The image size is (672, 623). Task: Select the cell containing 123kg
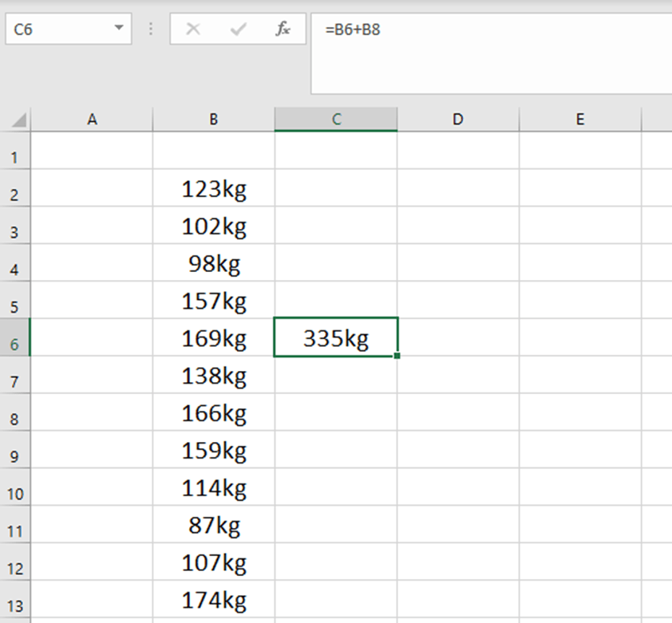[x=212, y=189]
